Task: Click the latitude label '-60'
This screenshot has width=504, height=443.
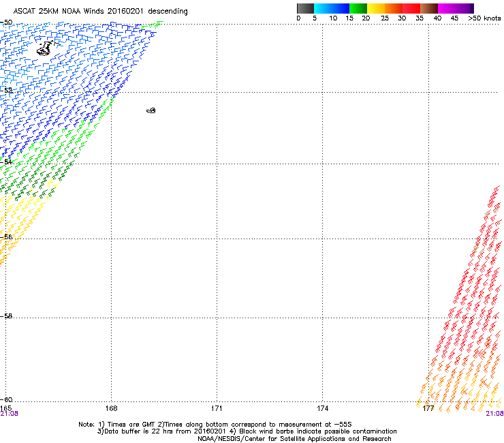Action: tap(6, 399)
